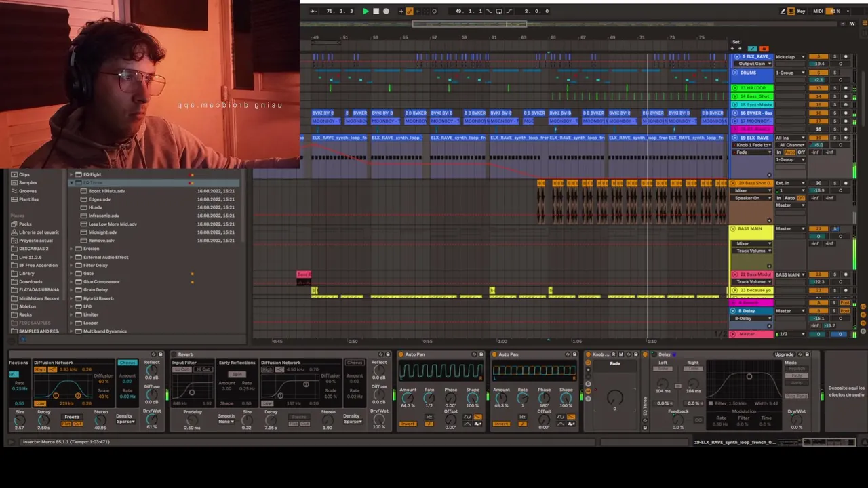868x488 pixels.
Task: Open Output Gain automation chooser dropdown
Action: point(752,64)
